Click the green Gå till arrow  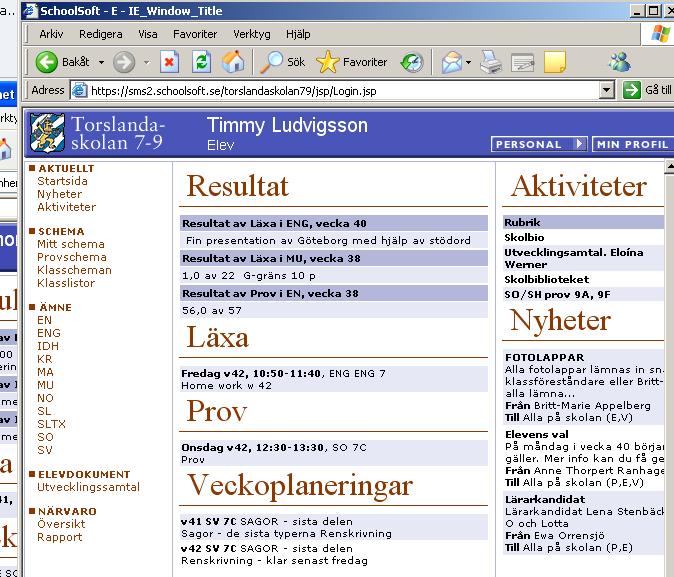(x=632, y=90)
